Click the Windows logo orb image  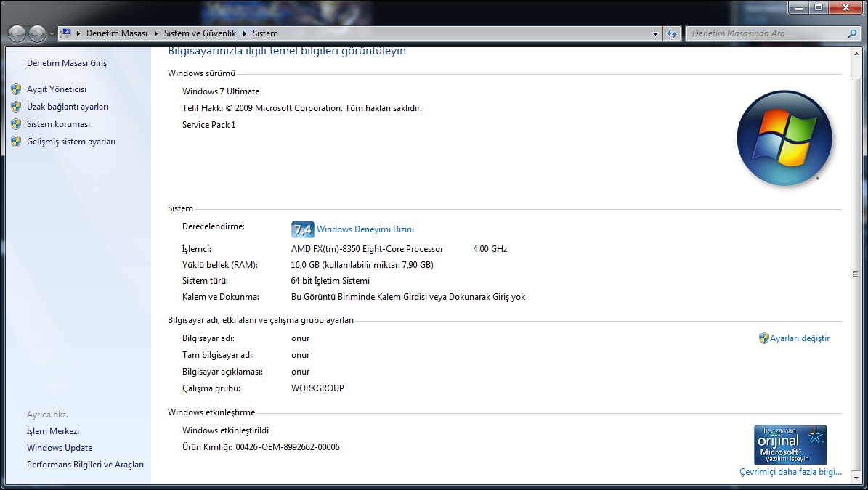[784, 138]
